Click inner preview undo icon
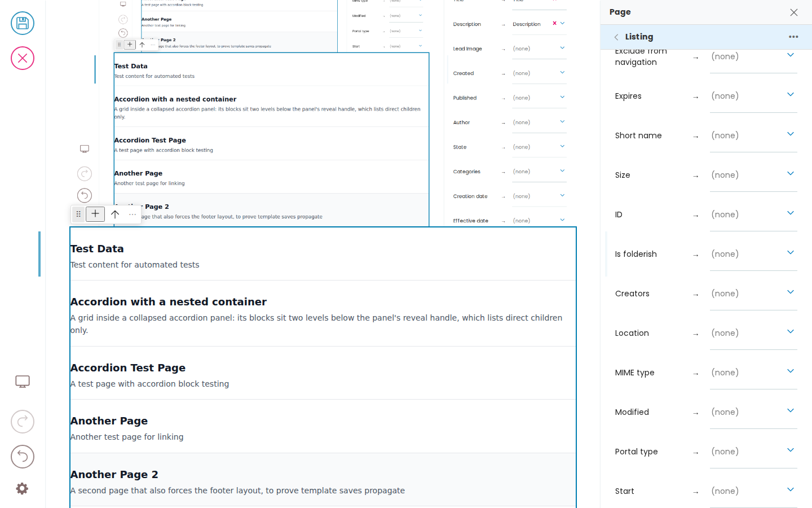Image resolution: width=812 pixels, height=508 pixels. click(x=85, y=195)
